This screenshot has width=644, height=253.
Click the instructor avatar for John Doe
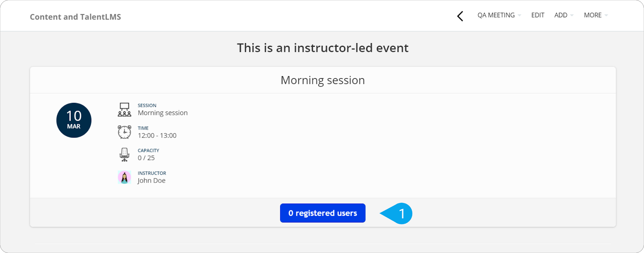[x=124, y=177]
